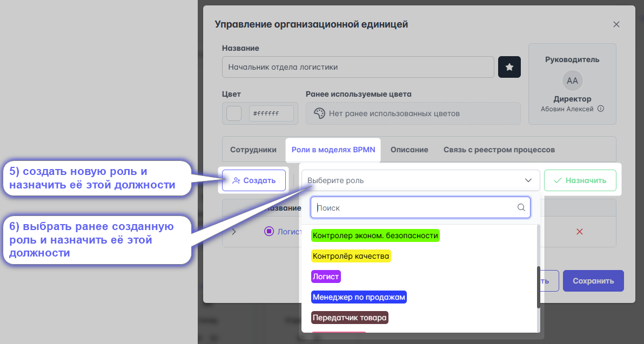Select Менеджер по продажам role option
The image size is (644, 344).
tap(359, 296)
